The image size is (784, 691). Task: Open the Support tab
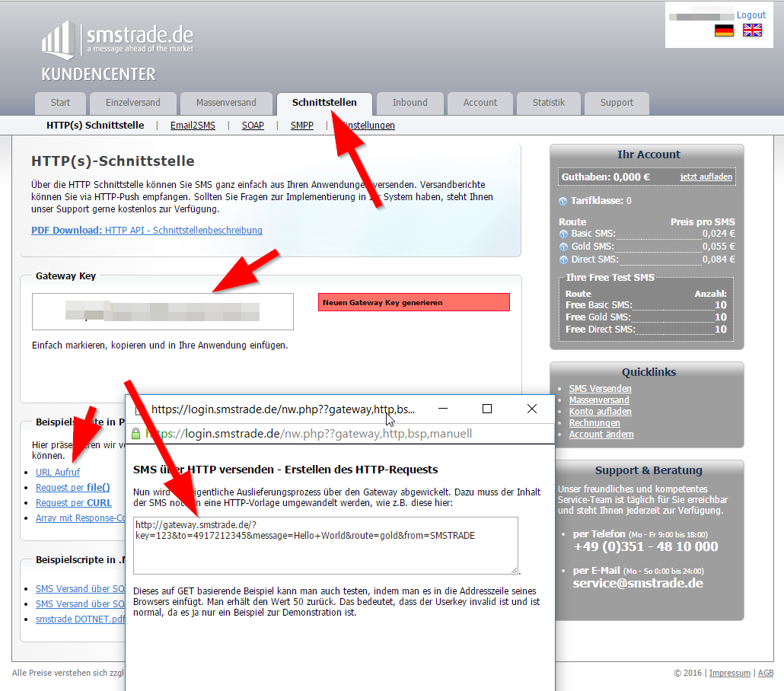617,103
